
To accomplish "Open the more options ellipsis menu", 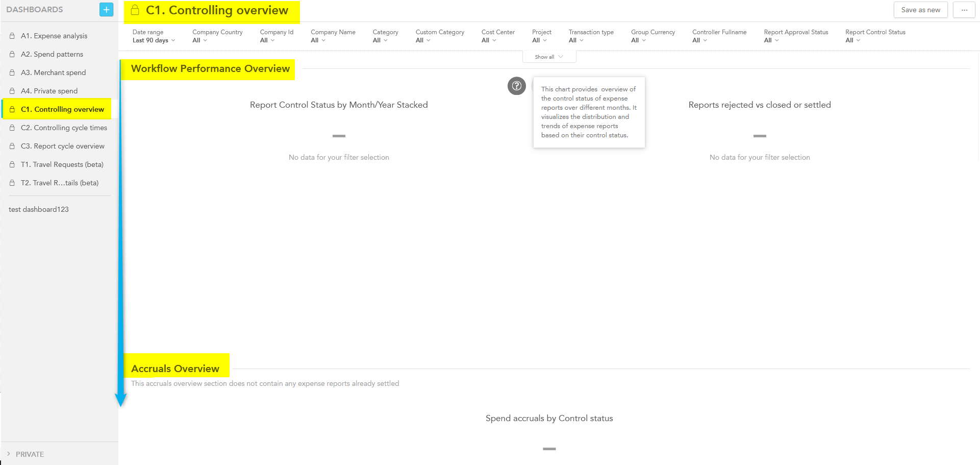I will point(964,10).
